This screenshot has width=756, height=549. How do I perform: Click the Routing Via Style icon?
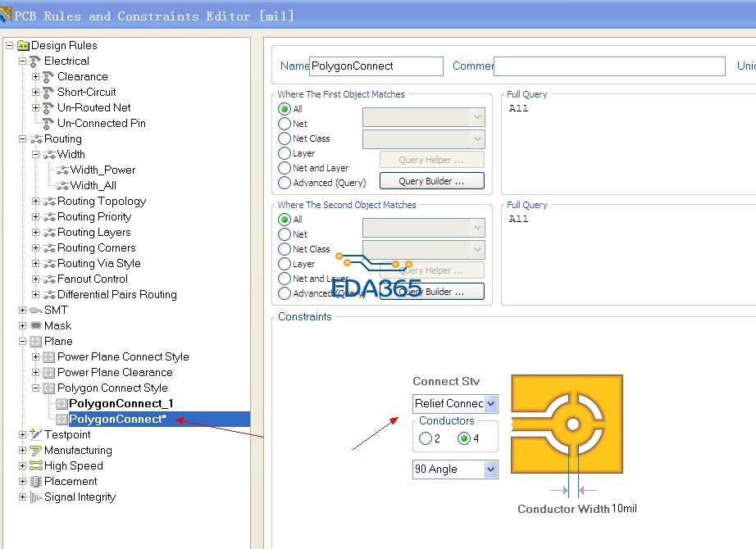pos(49,264)
